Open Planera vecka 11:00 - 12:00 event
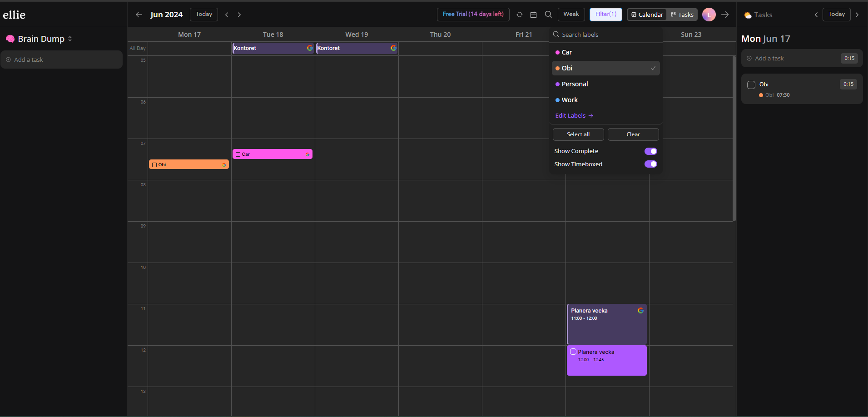868x417 pixels. 607,324
